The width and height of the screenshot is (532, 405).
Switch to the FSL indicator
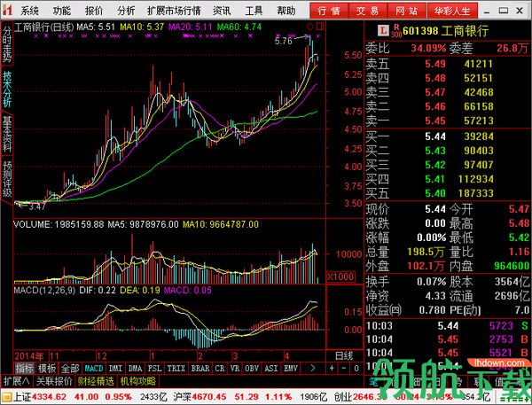pyautogui.click(x=154, y=368)
